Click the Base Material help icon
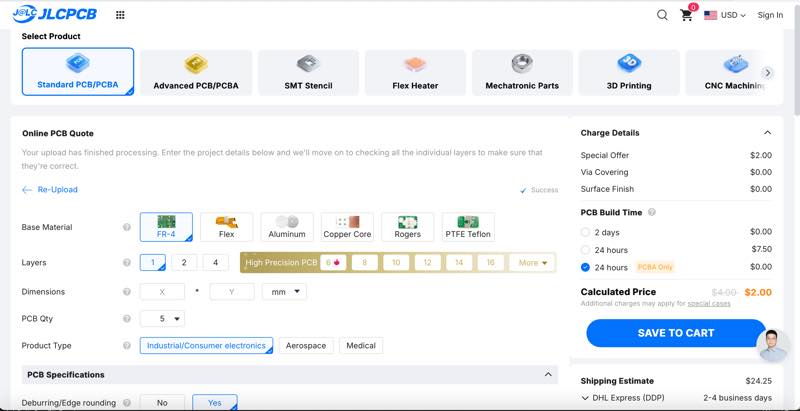This screenshot has width=800, height=411. pos(127,228)
